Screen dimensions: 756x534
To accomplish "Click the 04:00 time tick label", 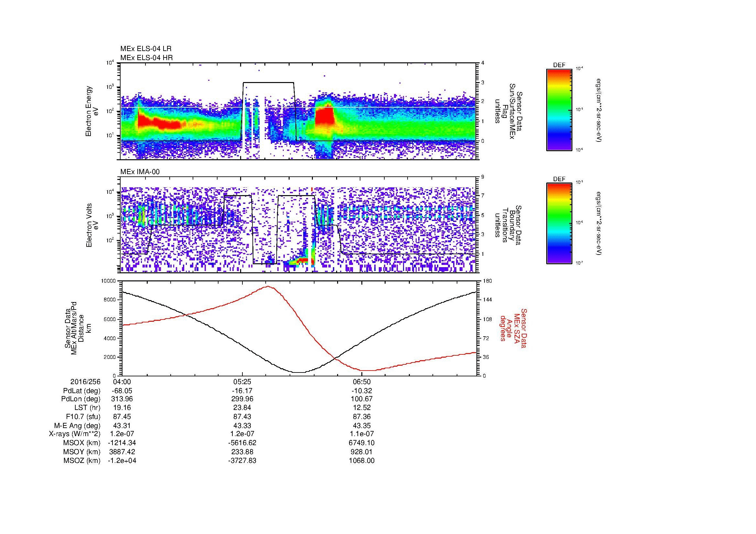I will 122,382.
